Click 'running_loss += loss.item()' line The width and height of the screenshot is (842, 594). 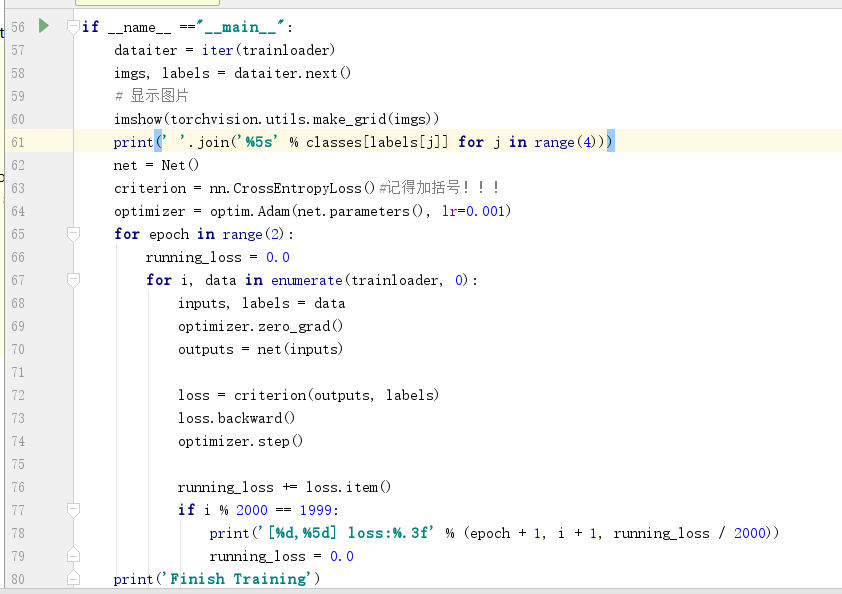pos(284,487)
